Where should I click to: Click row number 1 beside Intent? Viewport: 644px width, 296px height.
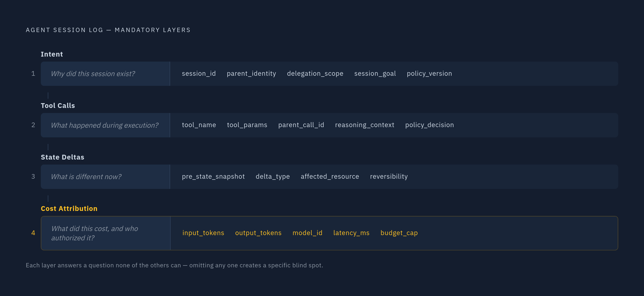pos(33,74)
